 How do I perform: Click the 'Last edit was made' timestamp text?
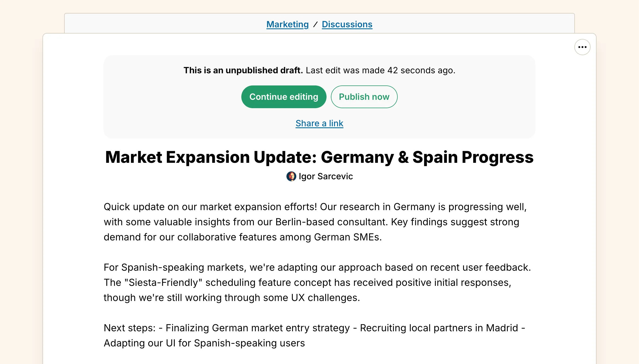(x=380, y=70)
